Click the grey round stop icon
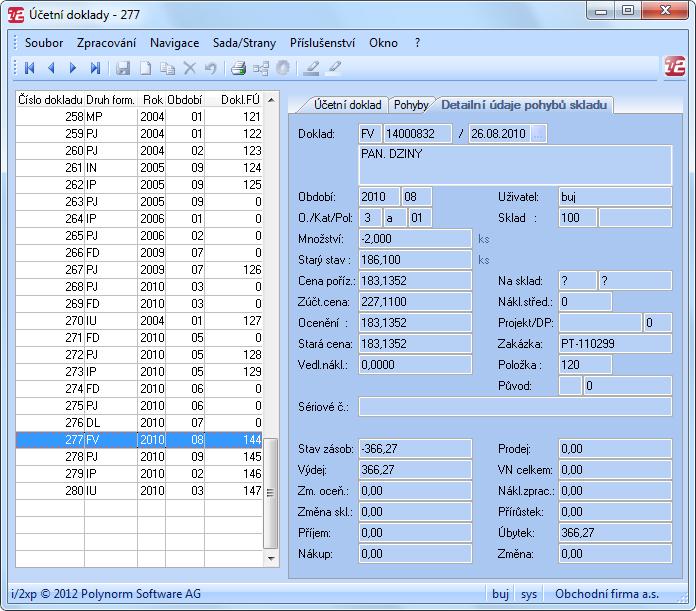Viewport: 696px width, 611px height. 283,68
